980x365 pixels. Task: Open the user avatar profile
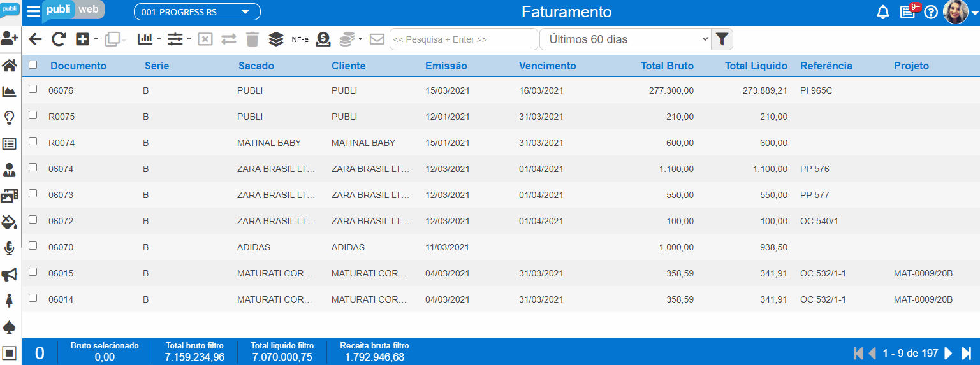[956, 12]
